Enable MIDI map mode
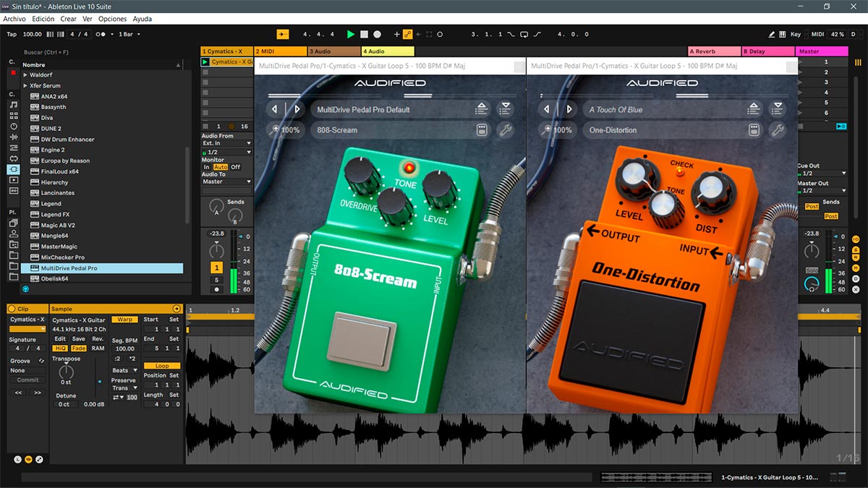 coord(817,34)
